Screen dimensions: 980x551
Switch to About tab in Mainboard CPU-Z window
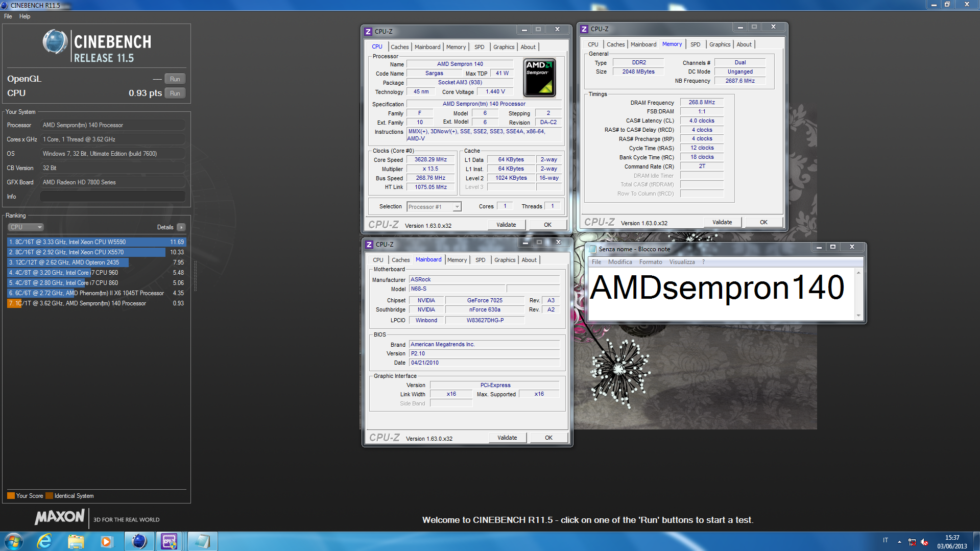pos(529,260)
